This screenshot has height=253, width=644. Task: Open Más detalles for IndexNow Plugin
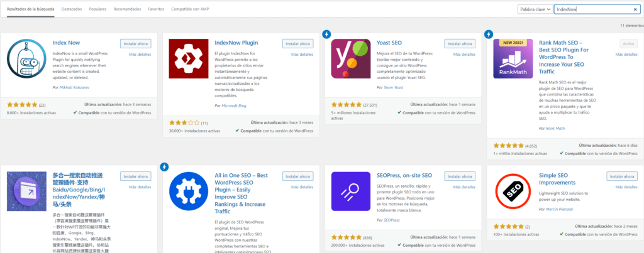303,54
